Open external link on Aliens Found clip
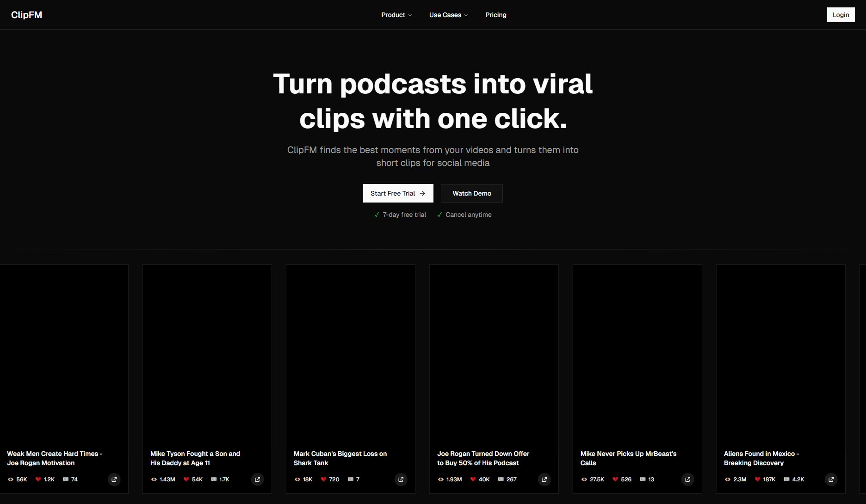The image size is (866, 504). pyautogui.click(x=831, y=479)
